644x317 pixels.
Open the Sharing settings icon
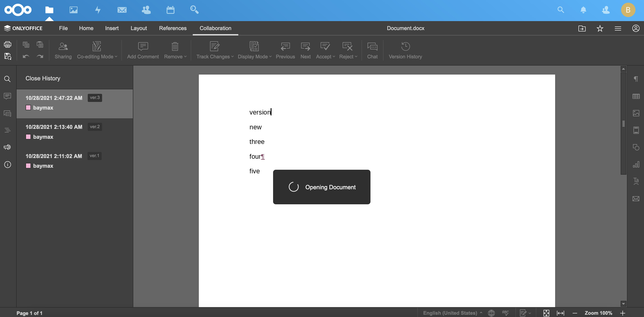[63, 46]
